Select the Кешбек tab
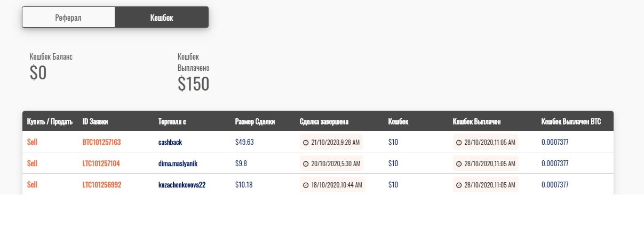644x245 pixels. (162, 17)
